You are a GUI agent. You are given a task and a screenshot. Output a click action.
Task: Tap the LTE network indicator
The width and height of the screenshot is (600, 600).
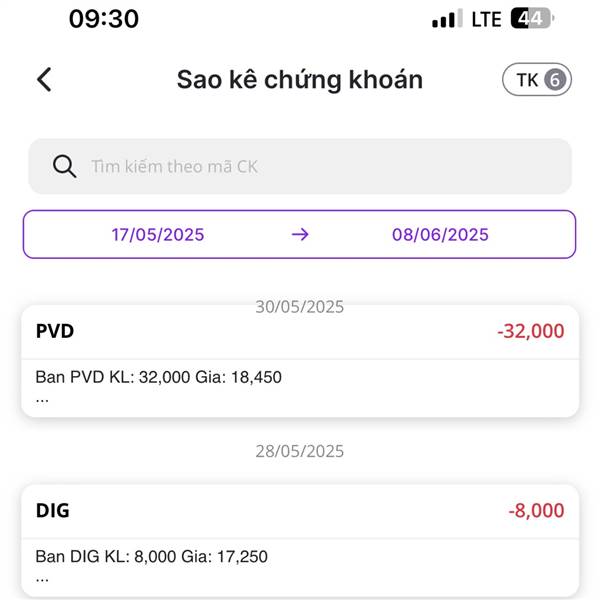click(486, 19)
